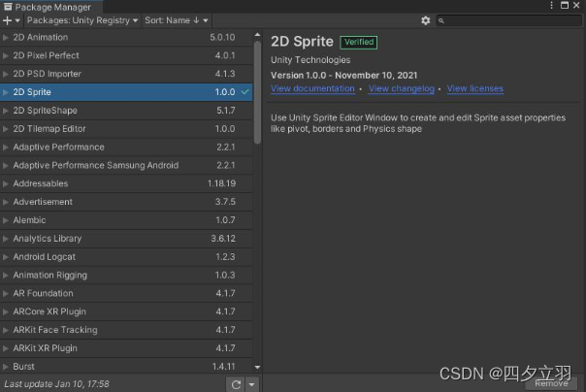The width and height of the screenshot is (586, 392).
Task: Expand the Advertisement versions arrow
Action: tap(5, 202)
